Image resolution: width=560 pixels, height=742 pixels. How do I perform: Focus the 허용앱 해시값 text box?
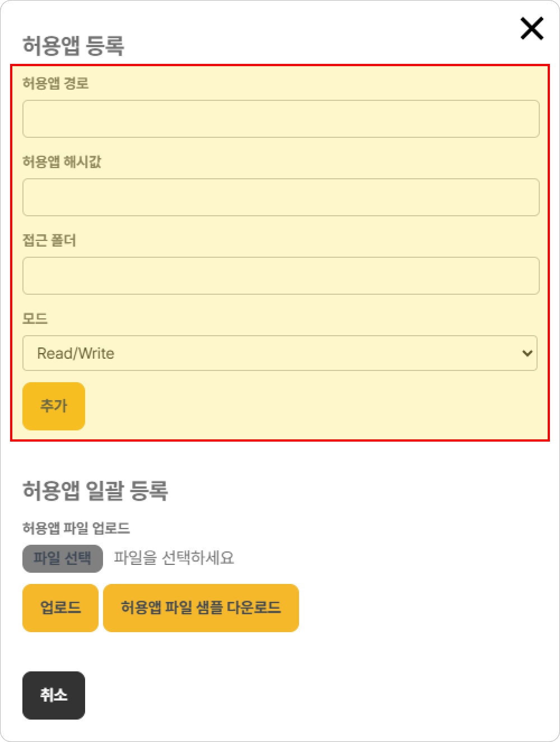[x=281, y=197]
